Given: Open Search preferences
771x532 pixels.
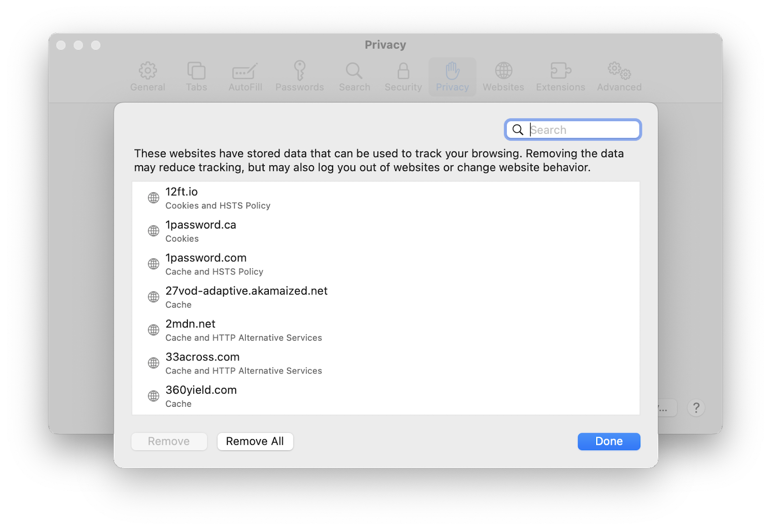Looking at the screenshot, I should tap(354, 76).
